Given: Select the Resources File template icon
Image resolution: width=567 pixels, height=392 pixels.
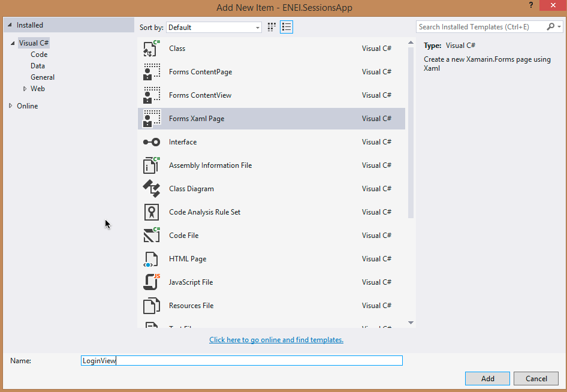Looking at the screenshot, I should pos(152,306).
